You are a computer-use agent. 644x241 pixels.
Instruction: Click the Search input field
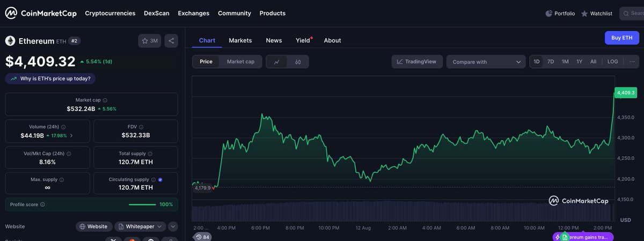(632, 13)
